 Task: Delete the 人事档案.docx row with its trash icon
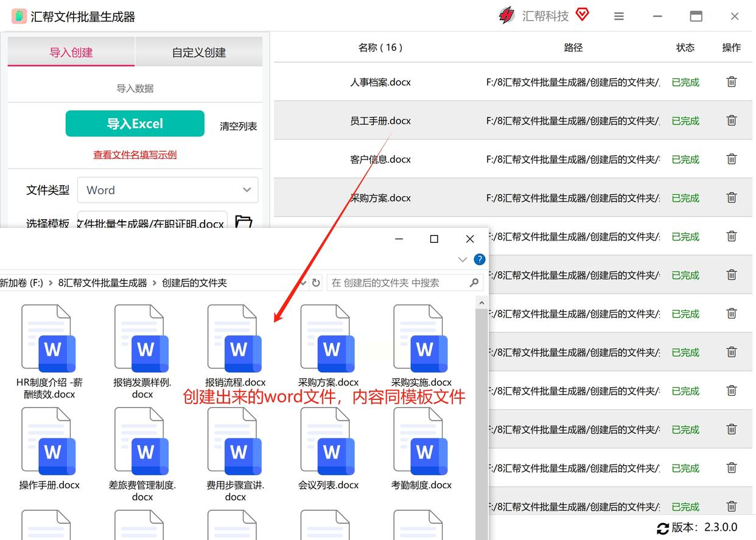[732, 82]
